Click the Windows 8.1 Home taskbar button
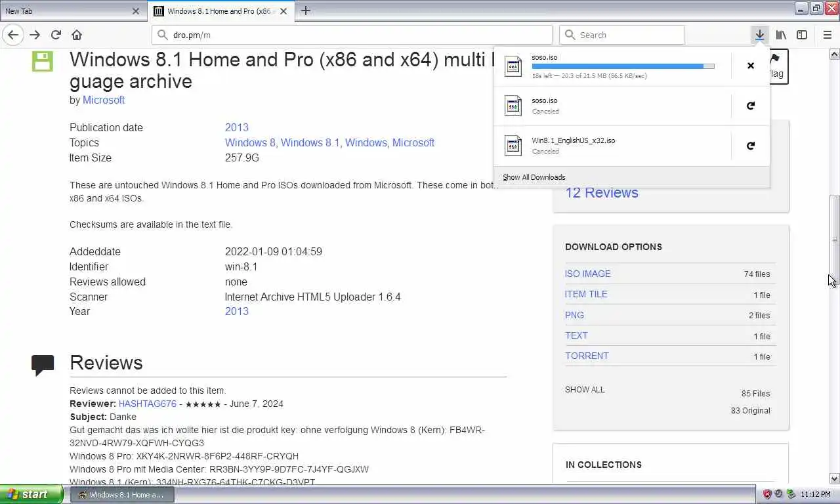The width and height of the screenshot is (840, 504). 122,495
